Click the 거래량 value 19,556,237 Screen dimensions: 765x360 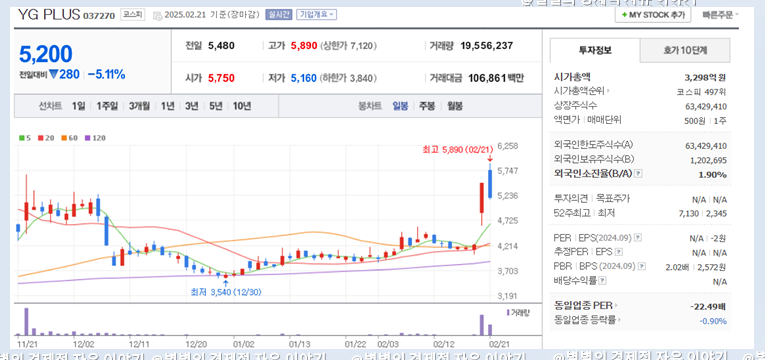pyautogui.click(x=486, y=46)
